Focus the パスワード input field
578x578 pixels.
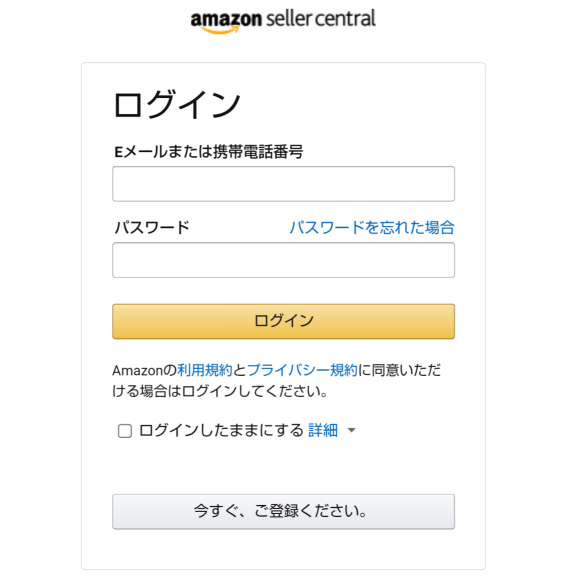pos(283,260)
